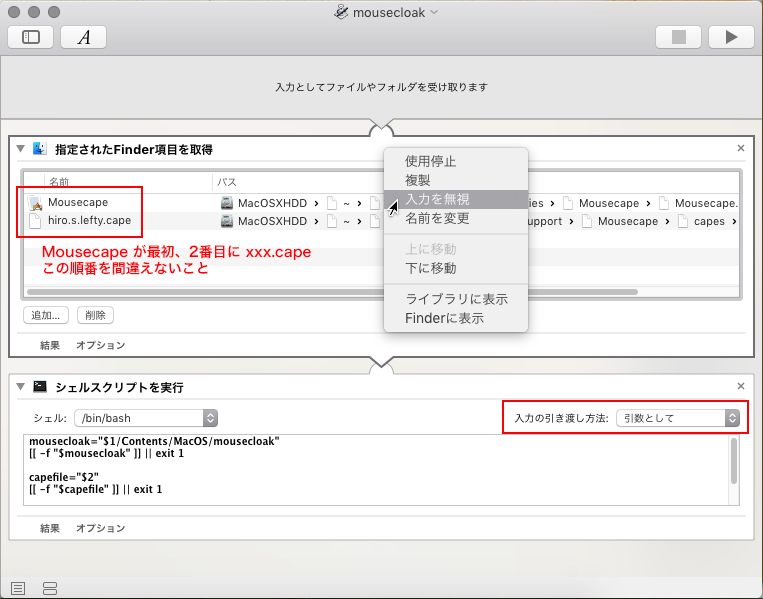The height and width of the screenshot is (599, 763).
Task: Click the 追加... button
Action: coord(46,315)
